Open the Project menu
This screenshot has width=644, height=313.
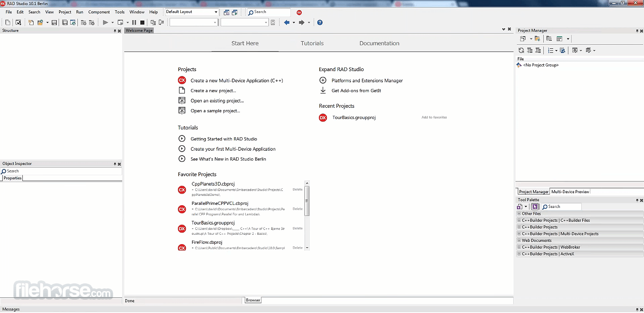65,12
